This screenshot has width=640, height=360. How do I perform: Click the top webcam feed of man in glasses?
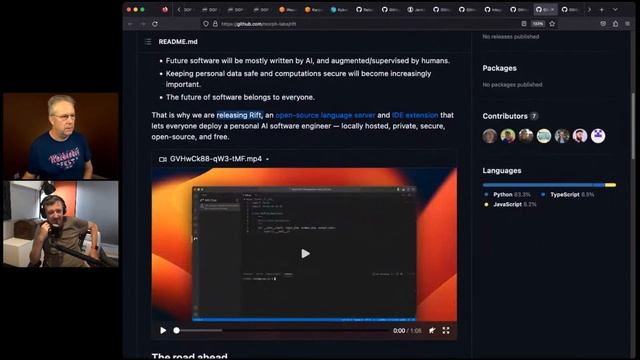[x=61, y=136]
